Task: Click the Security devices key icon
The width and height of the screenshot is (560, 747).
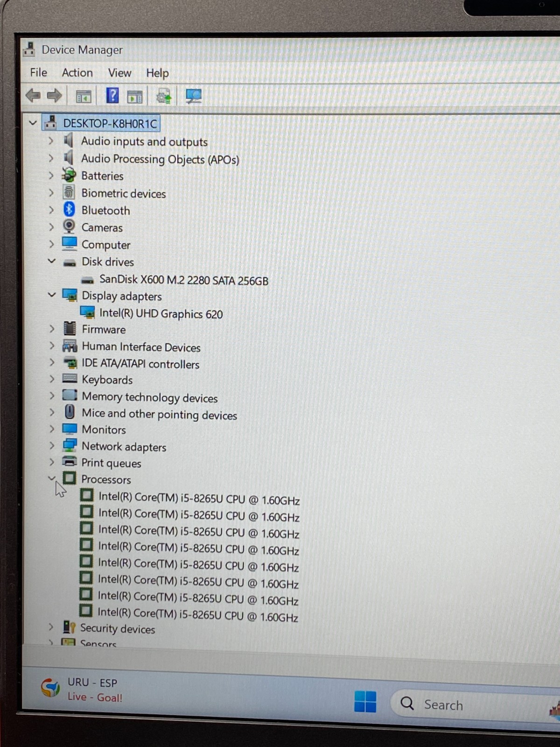Action: 69,627
